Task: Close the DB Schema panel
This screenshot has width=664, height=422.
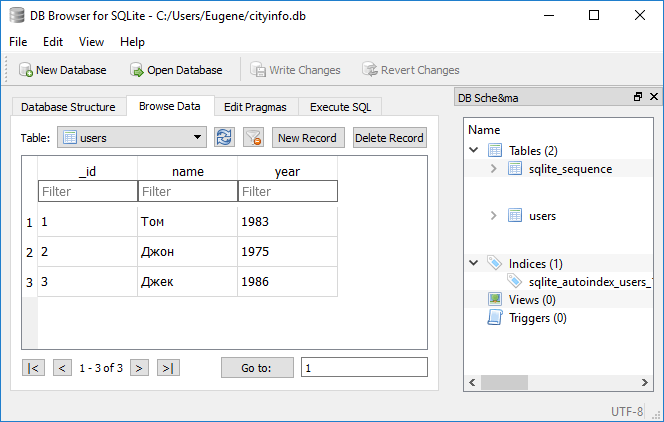Action: pyautogui.click(x=653, y=97)
